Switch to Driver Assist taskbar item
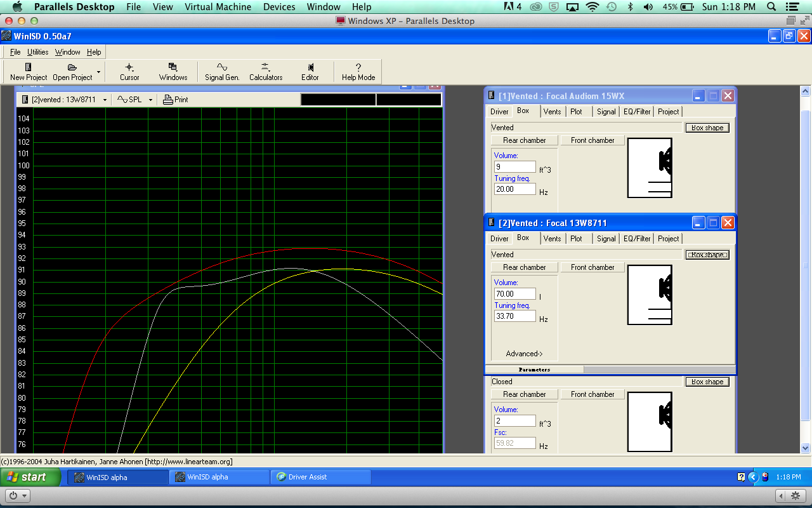Screen dimensions: 812x508 320,477
